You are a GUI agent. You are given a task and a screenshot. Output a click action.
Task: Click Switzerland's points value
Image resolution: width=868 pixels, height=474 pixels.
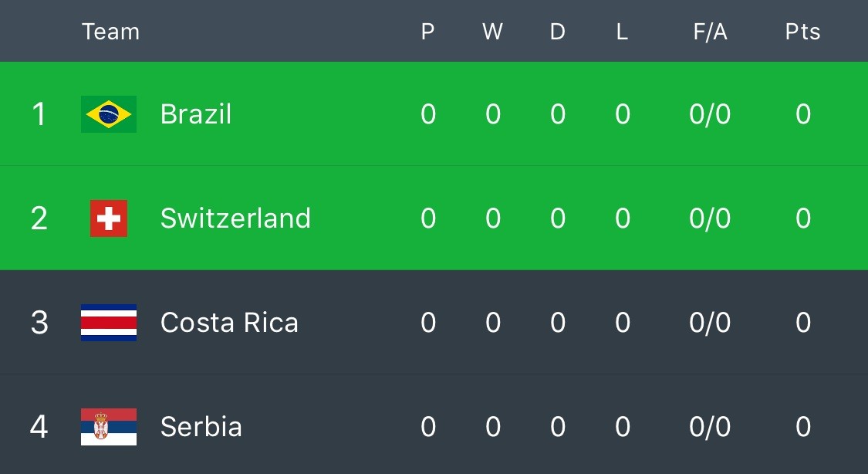803,218
